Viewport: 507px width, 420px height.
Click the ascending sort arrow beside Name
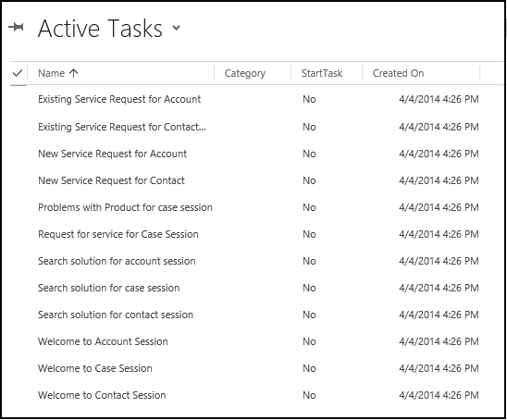[74, 73]
